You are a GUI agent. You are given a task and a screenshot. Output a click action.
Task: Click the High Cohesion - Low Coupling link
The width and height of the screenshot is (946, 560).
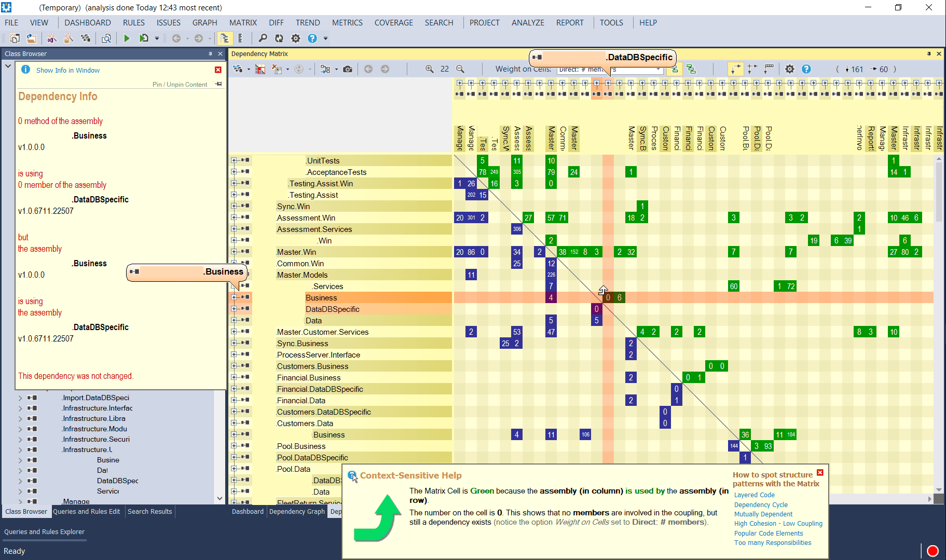(778, 523)
